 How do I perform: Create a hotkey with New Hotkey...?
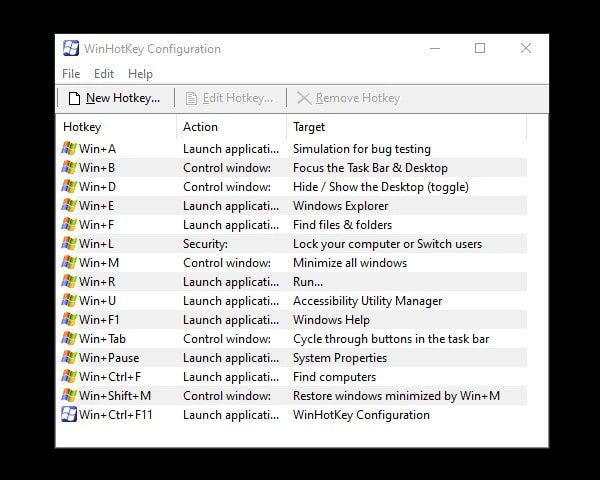tap(114, 98)
